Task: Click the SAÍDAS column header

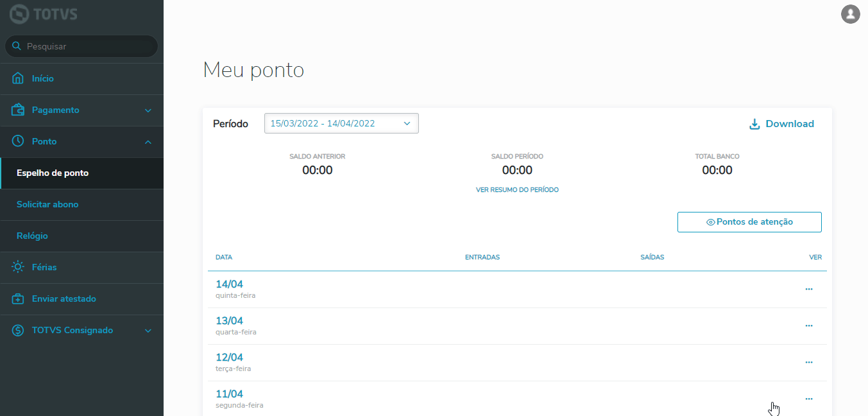Action: pyautogui.click(x=652, y=257)
